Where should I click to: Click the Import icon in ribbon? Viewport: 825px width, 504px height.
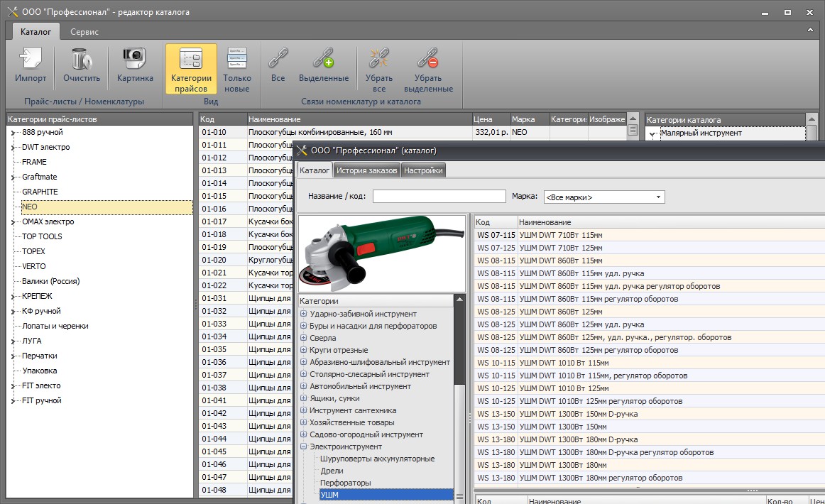pos(30,58)
